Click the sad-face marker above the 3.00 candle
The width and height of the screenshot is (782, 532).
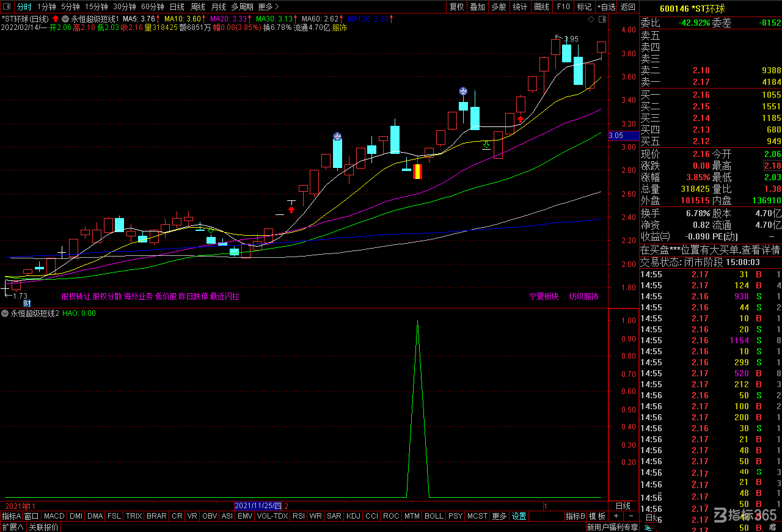[337, 136]
